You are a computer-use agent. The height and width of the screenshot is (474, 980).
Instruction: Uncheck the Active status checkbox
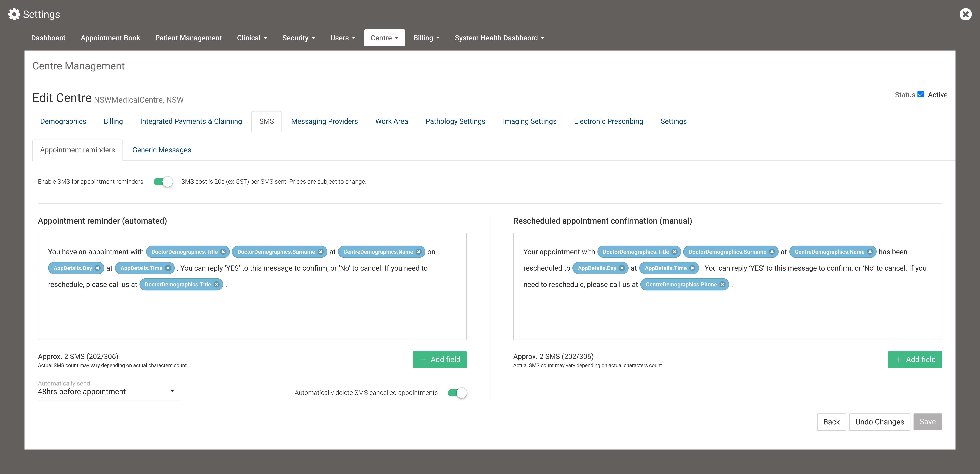(921, 94)
